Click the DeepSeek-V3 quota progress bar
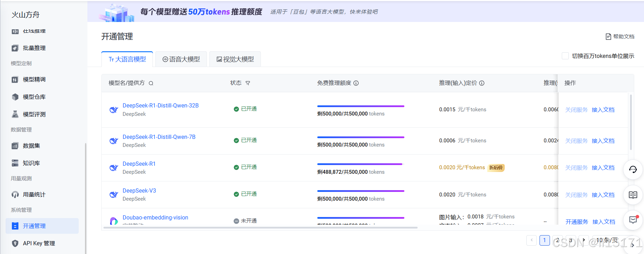This screenshot has width=644, height=254. click(x=361, y=191)
